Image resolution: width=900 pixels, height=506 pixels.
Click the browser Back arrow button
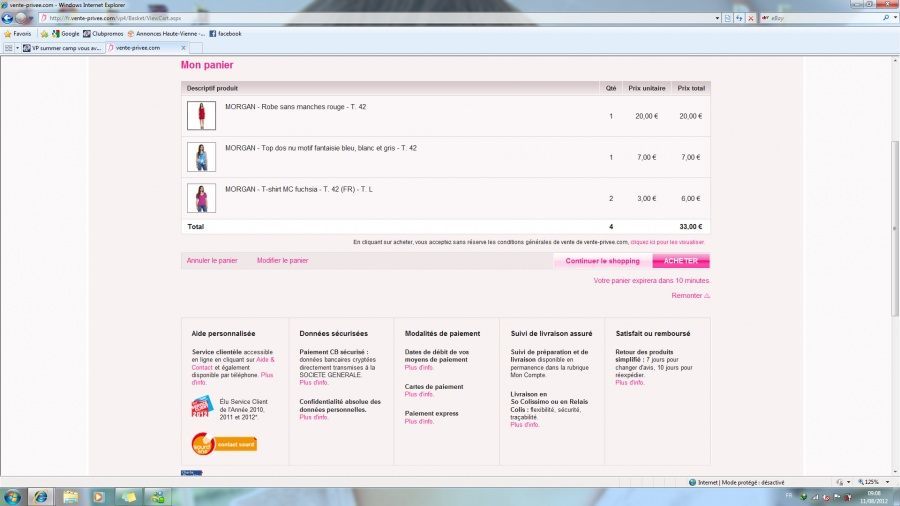[7, 18]
